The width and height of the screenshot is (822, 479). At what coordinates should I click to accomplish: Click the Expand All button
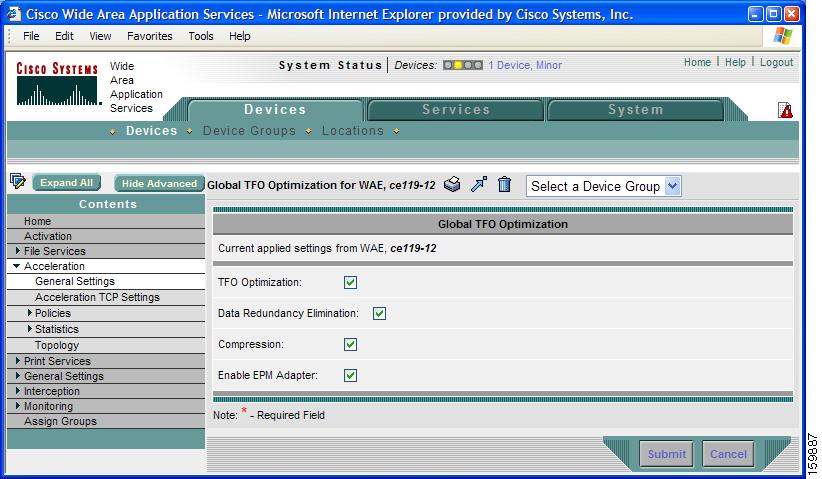pos(67,182)
